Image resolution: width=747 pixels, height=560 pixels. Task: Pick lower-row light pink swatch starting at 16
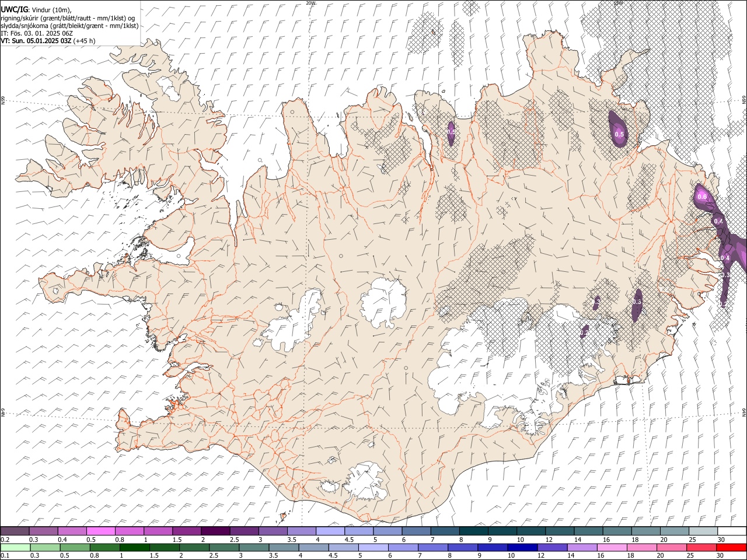612,547
